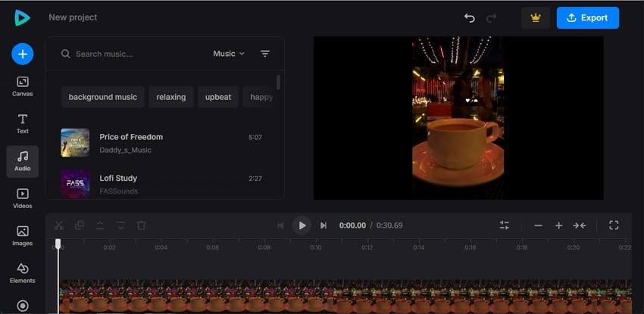Click the Clipchamp-style app logo

coord(22,17)
